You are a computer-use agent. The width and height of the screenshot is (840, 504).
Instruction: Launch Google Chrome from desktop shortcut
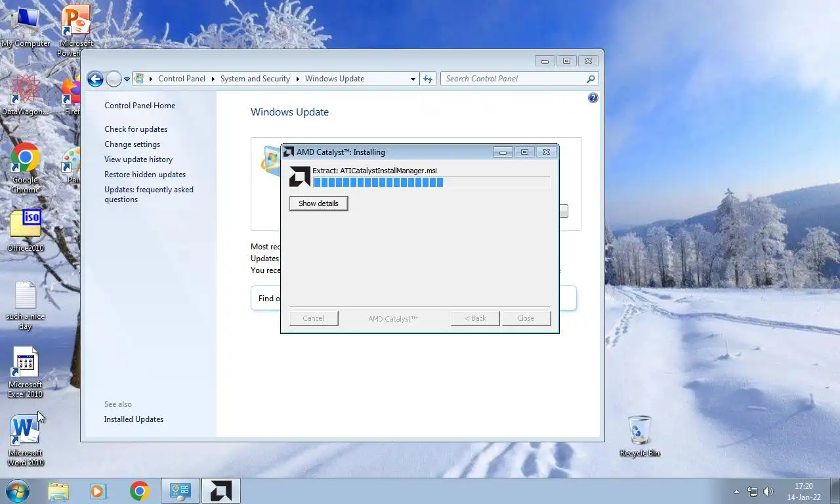[25, 169]
